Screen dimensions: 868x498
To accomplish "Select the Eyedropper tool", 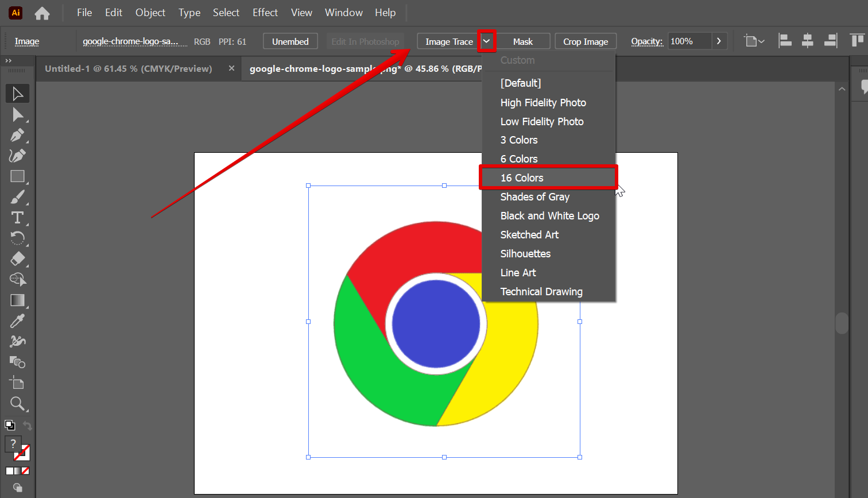I will pyautogui.click(x=17, y=321).
